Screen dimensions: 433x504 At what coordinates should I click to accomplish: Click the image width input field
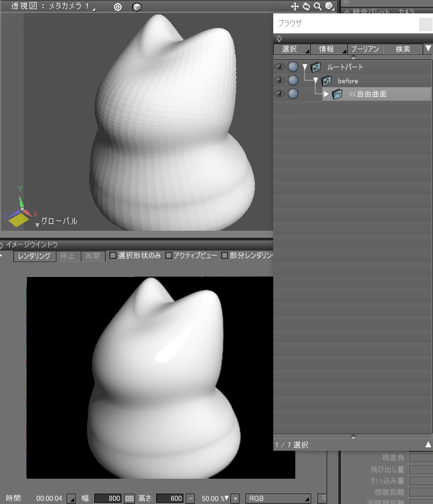click(x=108, y=498)
